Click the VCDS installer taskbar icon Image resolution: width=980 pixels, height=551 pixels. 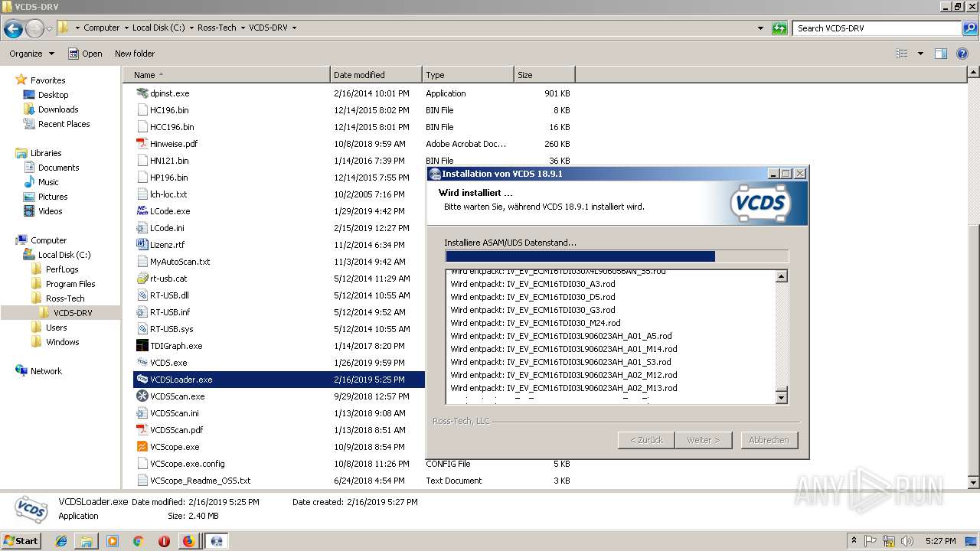[217, 541]
